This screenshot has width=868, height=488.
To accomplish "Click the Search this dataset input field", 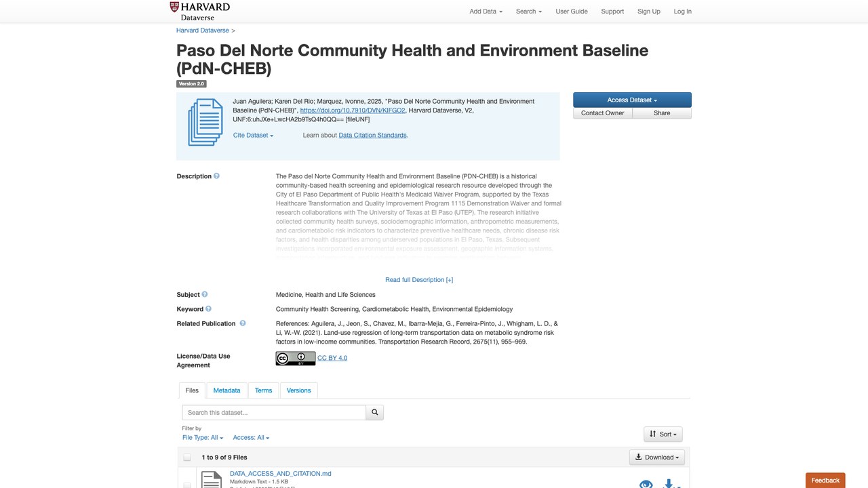I will [274, 412].
